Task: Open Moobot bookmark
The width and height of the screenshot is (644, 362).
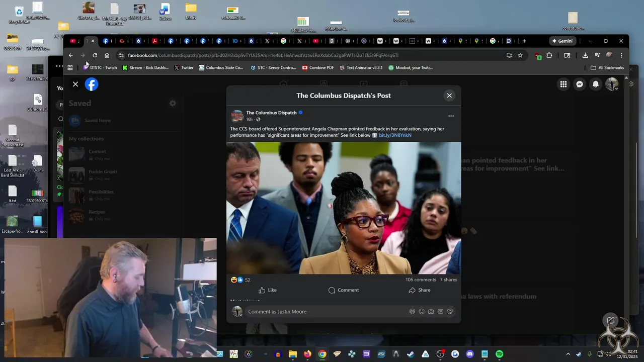Action: pyautogui.click(x=411, y=68)
